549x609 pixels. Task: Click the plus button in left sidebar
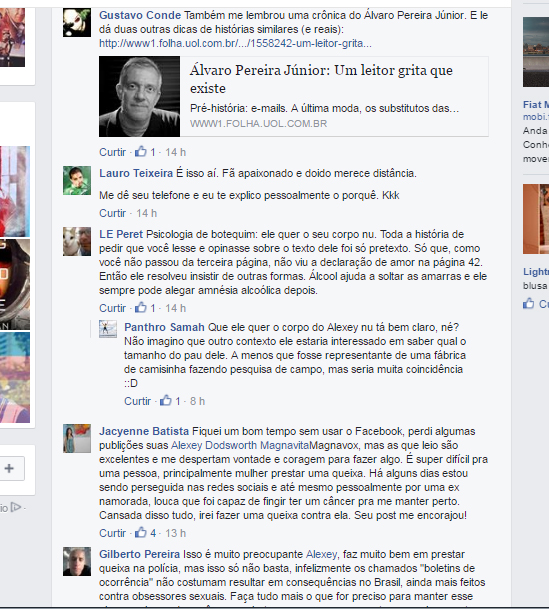tap(9, 468)
